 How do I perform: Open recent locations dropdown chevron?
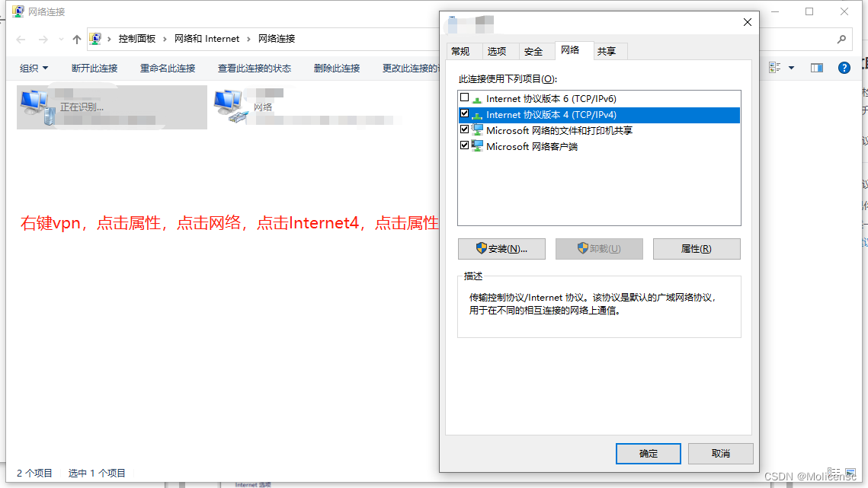click(x=61, y=40)
